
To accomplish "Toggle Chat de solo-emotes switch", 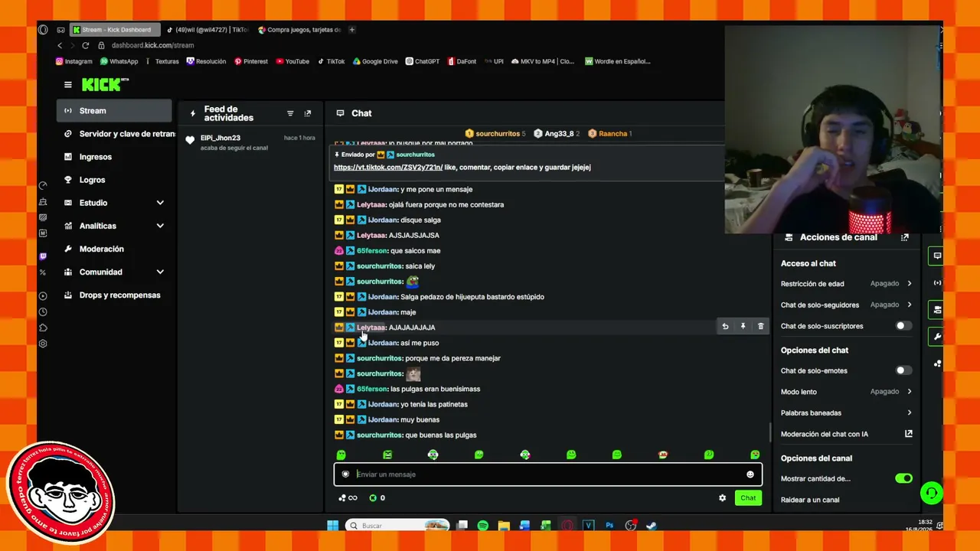I will [903, 370].
